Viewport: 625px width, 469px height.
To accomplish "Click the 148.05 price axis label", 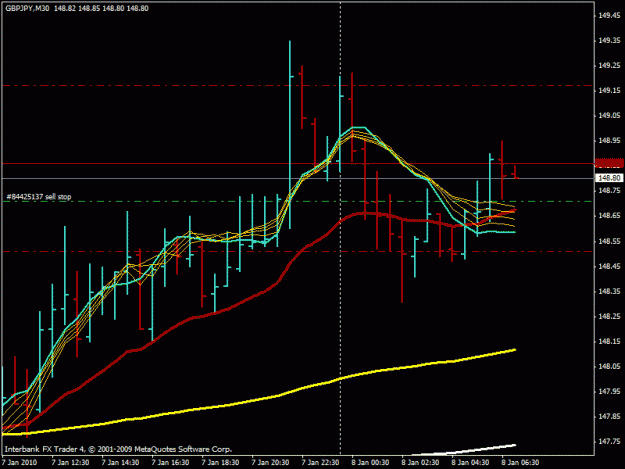I will pyautogui.click(x=609, y=366).
